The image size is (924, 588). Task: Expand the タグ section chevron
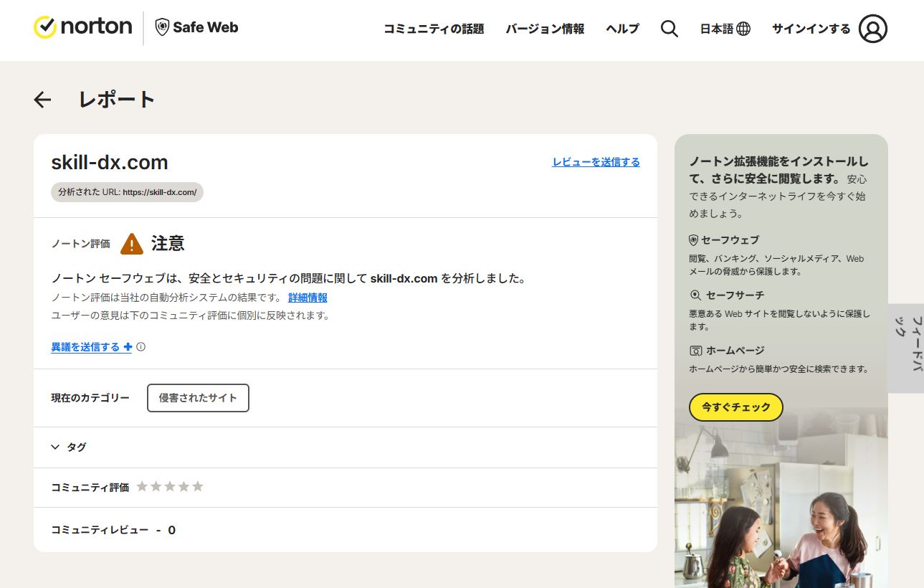coord(55,447)
